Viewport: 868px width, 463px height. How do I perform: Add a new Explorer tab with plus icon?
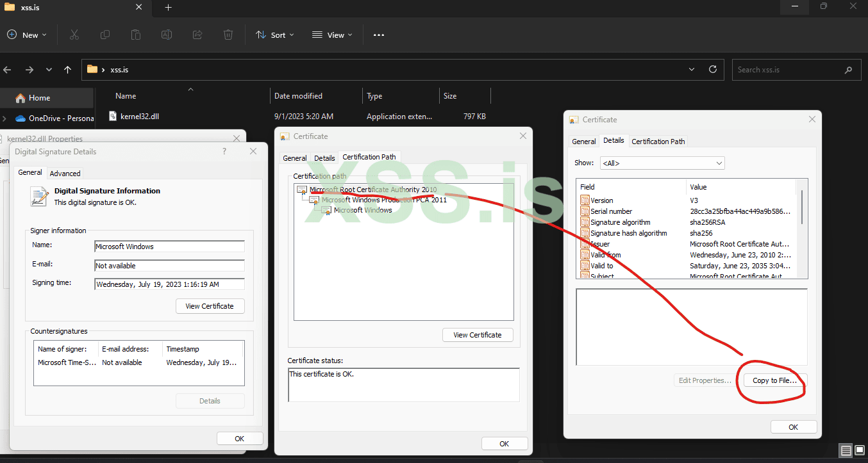click(169, 8)
